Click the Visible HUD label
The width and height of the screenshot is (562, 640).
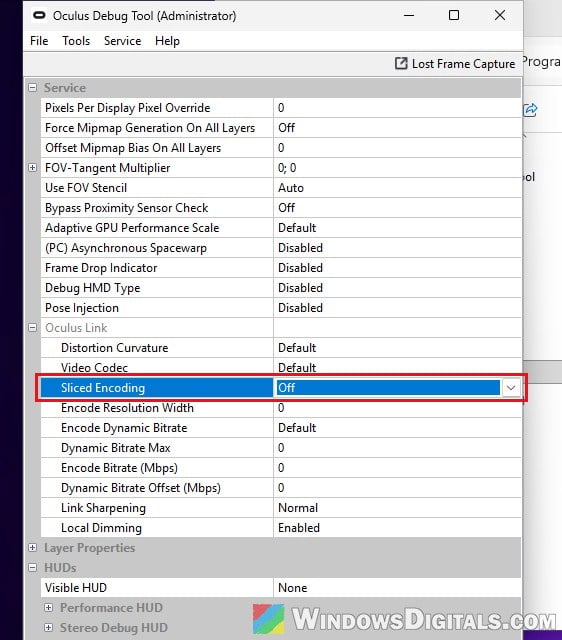[x=76, y=588]
